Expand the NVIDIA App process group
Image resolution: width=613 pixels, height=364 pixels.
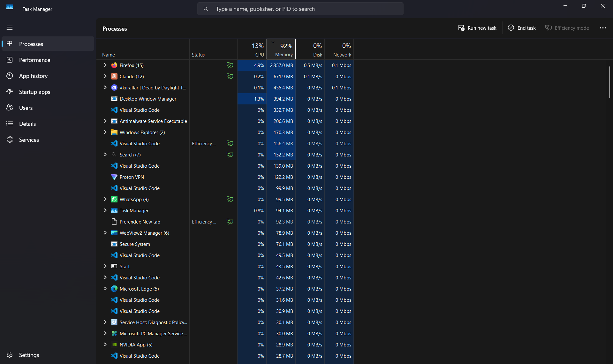105,345
